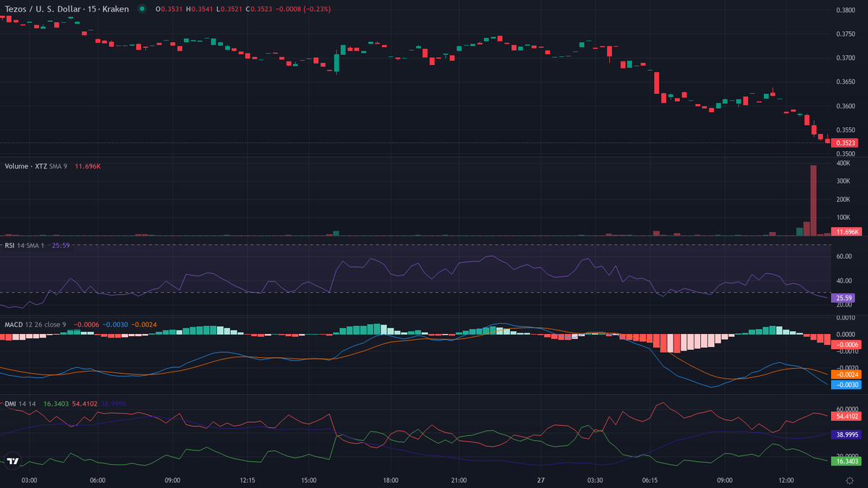The height and width of the screenshot is (488, 868).
Task: Click the 12:15 time axis marker
Action: (247, 480)
